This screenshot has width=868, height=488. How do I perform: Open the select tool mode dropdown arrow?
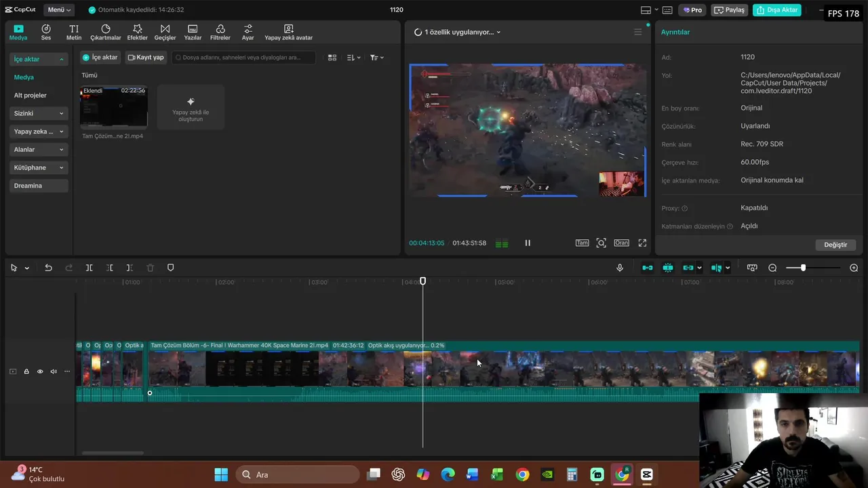27,268
